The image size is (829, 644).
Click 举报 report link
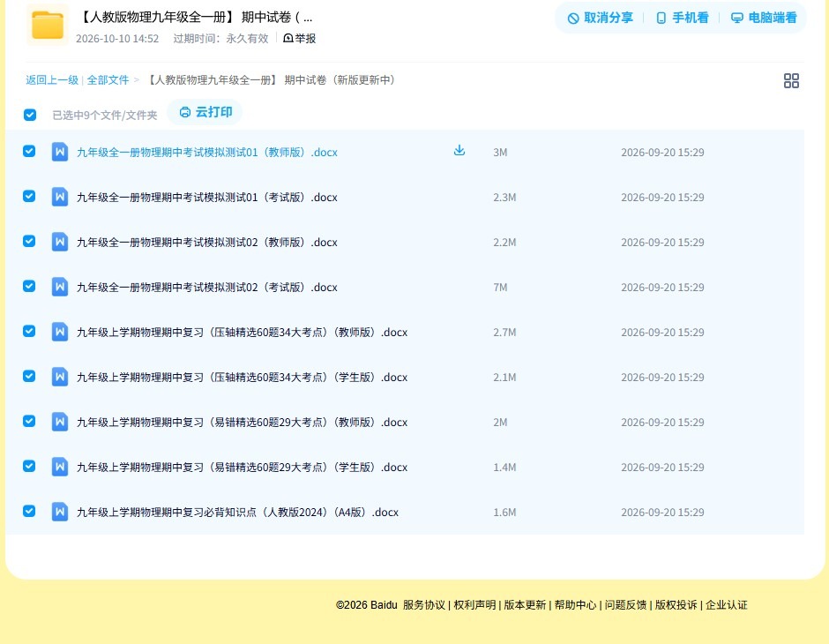[300, 38]
